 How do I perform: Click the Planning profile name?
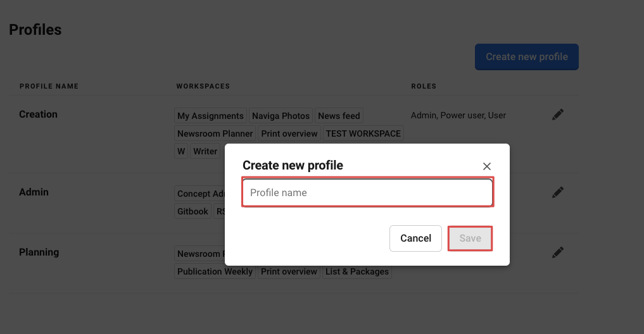pyautogui.click(x=39, y=252)
